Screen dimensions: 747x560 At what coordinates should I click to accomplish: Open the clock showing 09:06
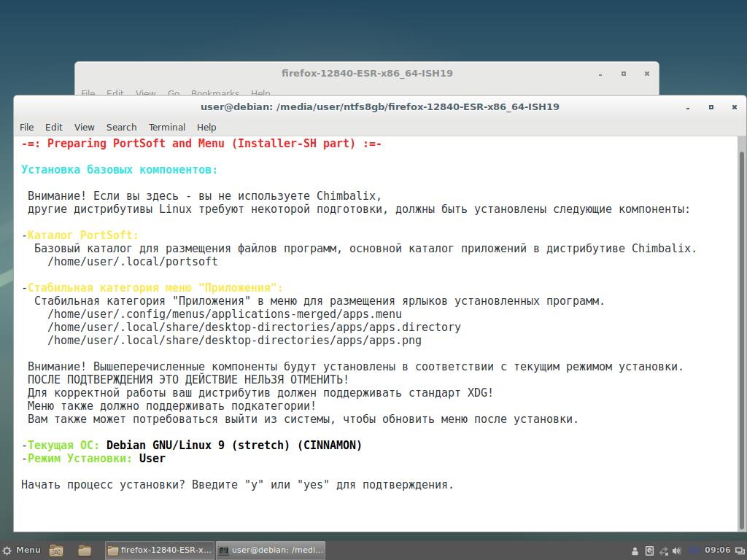[718, 551]
